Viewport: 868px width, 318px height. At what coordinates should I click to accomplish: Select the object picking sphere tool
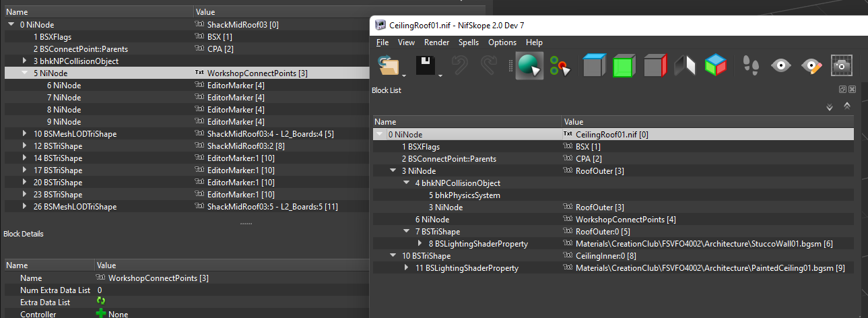click(x=530, y=66)
